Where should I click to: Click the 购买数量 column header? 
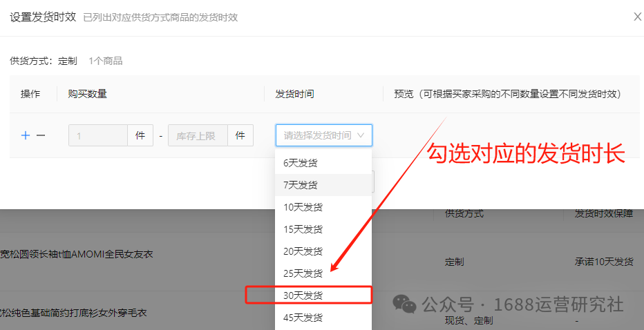(x=88, y=94)
